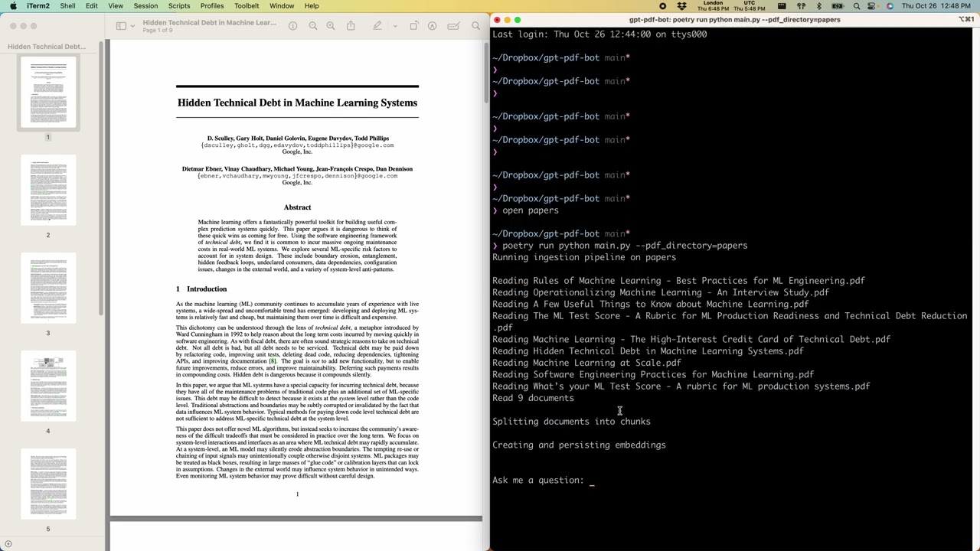Open the Apple menu
Screen dimensions: 980x551
[13, 6]
